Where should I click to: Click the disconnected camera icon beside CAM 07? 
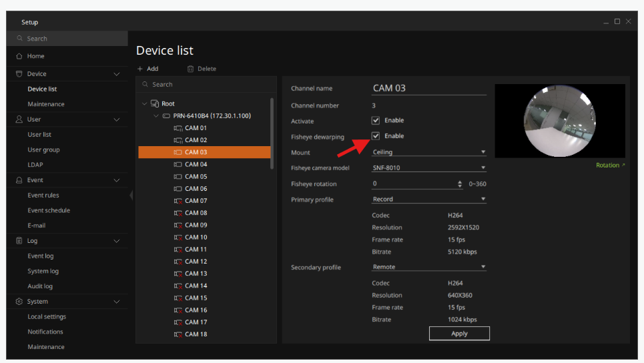(x=178, y=201)
